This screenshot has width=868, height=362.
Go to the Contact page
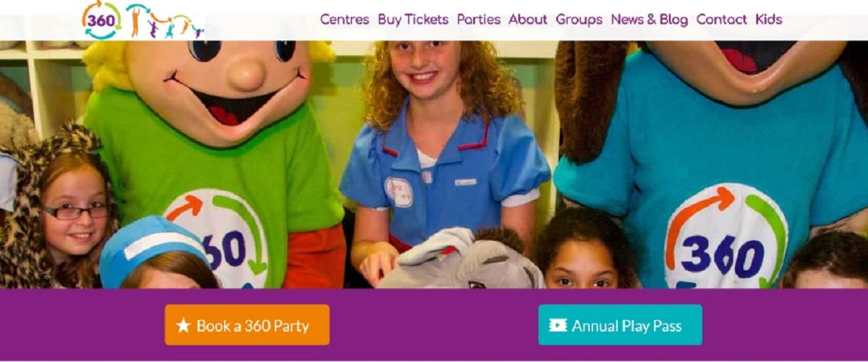tap(721, 20)
